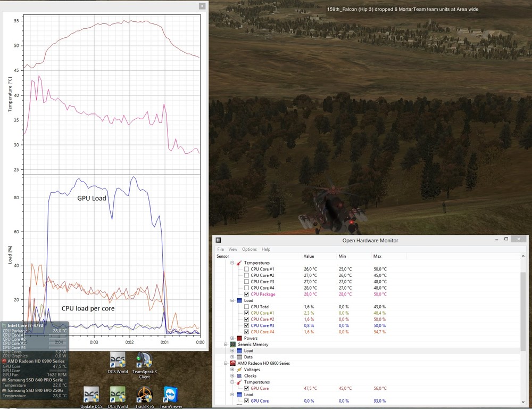Click the Update DCS desktop shortcut

(91, 395)
